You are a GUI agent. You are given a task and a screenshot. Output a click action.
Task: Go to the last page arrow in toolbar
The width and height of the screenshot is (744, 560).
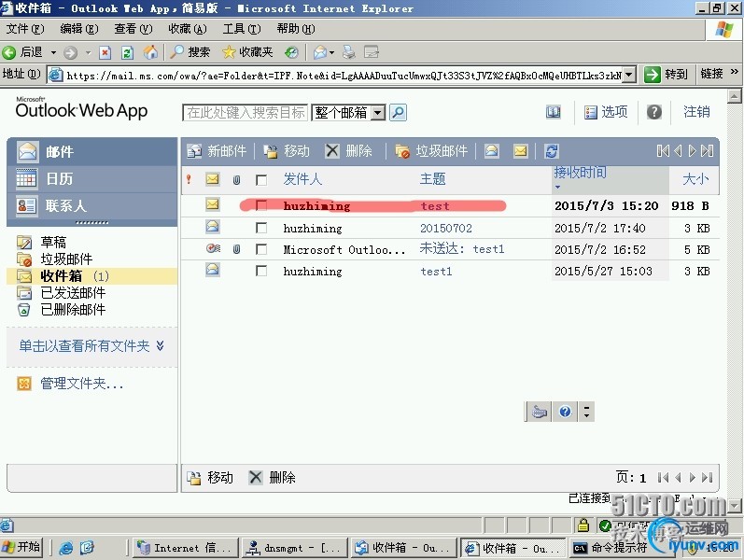coord(707,151)
